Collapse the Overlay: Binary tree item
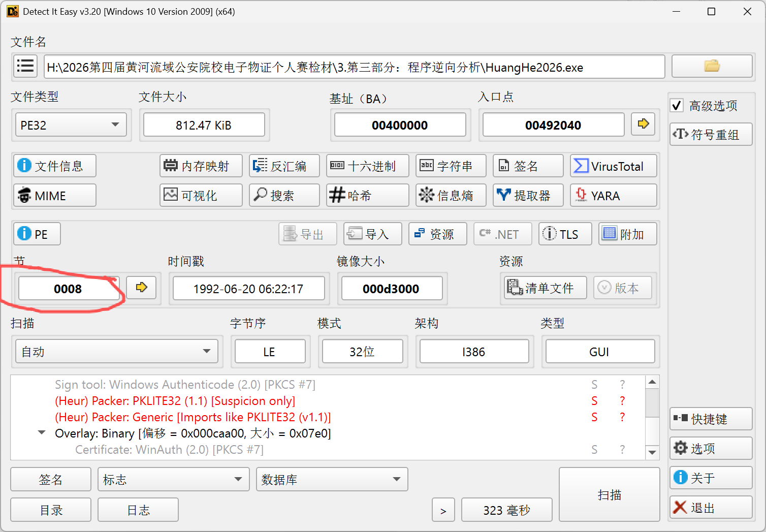This screenshot has width=766, height=532. pos(42,433)
